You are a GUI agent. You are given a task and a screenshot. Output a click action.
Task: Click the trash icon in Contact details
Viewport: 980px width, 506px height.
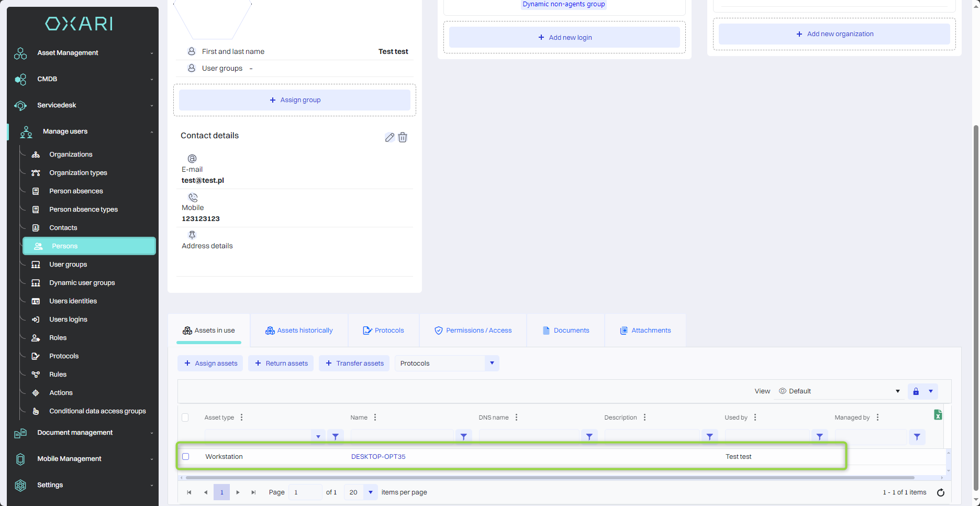point(403,137)
